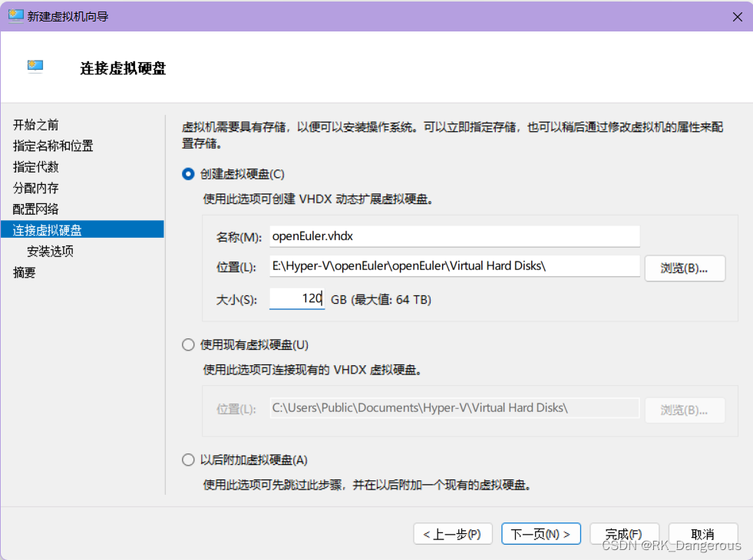Choose 以后附加虚拟硬盘 option
The width and height of the screenshot is (753, 560).
[x=187, y=460]
